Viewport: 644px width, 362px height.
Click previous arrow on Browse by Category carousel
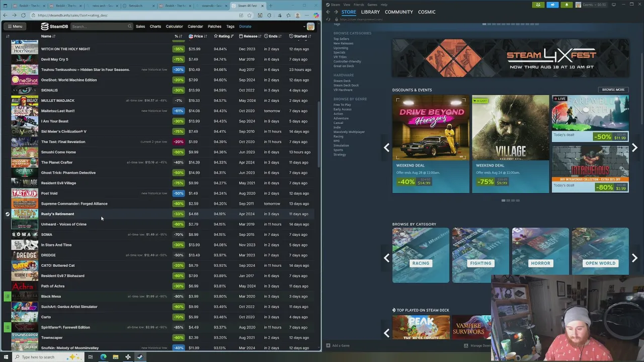[x=386, y=258]
